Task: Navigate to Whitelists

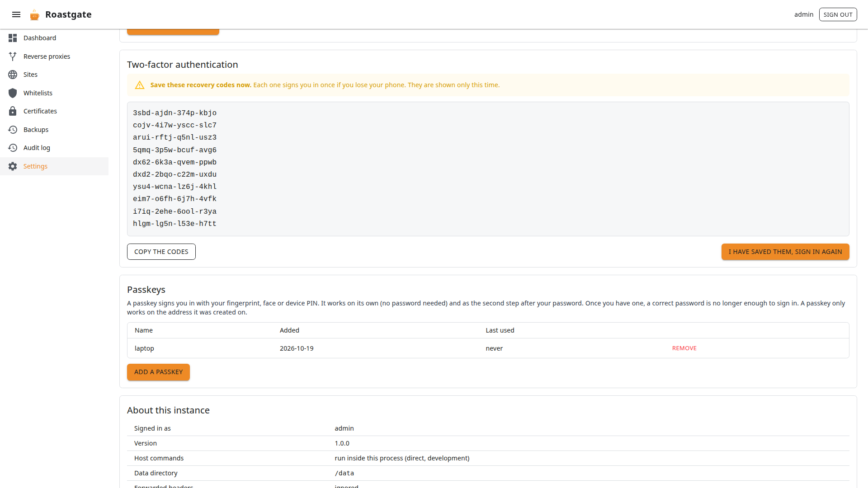Action: (54, 93)
